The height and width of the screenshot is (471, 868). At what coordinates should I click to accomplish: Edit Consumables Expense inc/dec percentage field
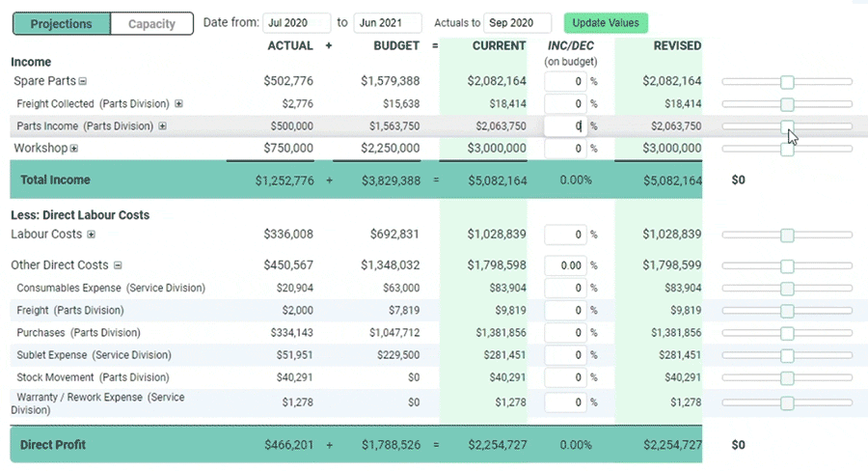click(564, 288)
